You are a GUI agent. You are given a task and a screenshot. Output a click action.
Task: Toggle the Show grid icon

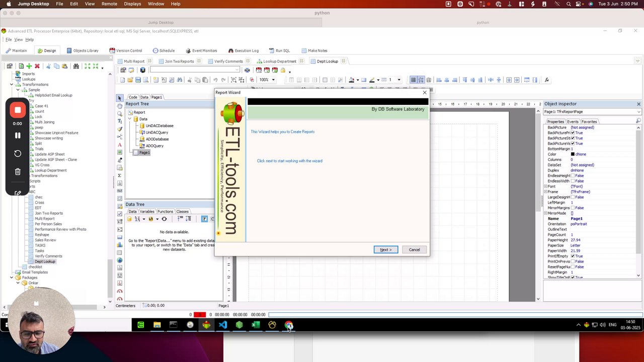click(413, 80)
